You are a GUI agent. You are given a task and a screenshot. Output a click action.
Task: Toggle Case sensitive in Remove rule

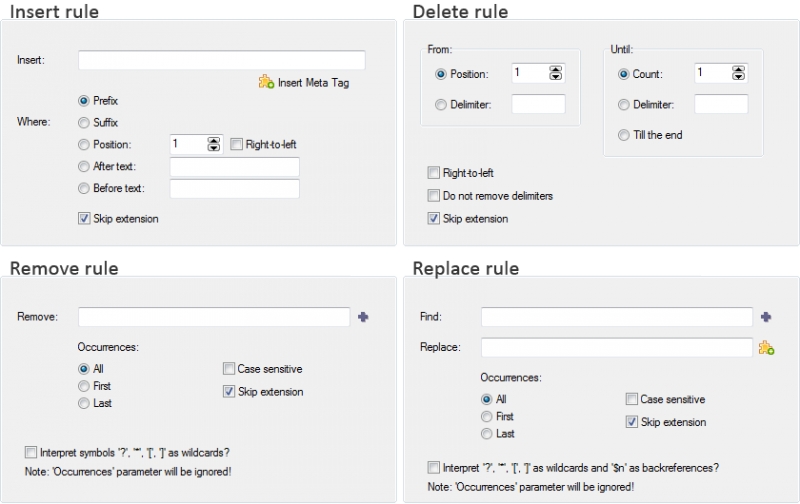(x=229, y=368)
